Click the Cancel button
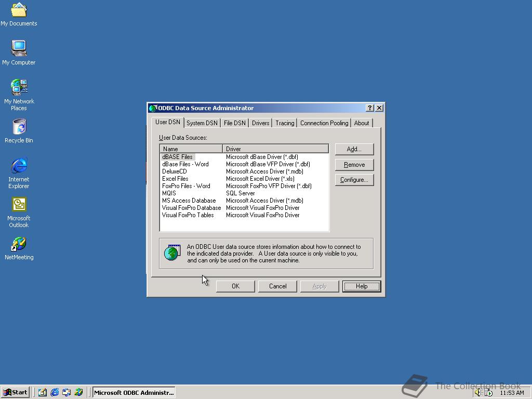The width and height of the screenshot is (532, 399). 277,286
